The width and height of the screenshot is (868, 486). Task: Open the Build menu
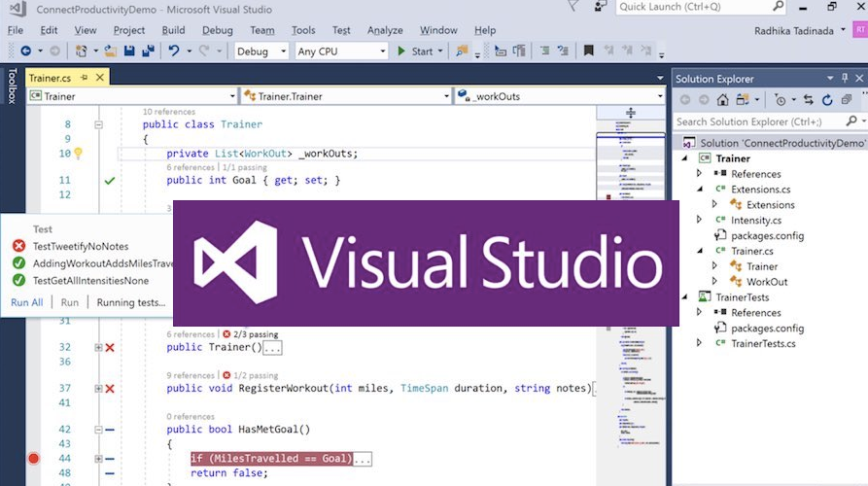click(x=173, y=30)
